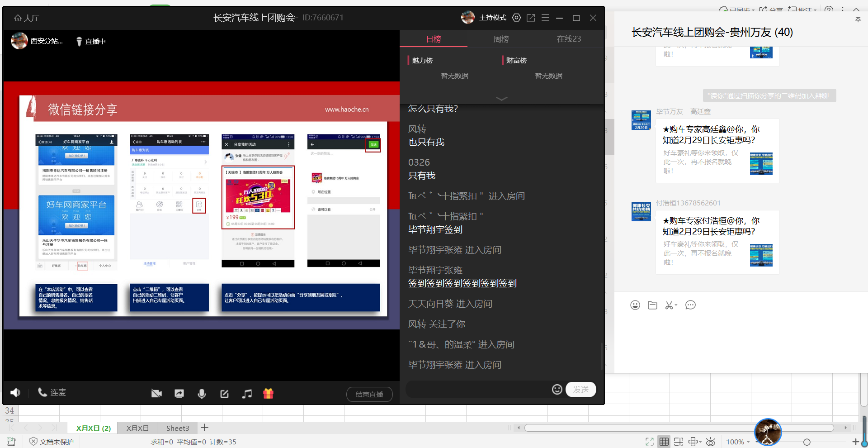Select row 34 header in spreadsheet
Viewport: 868px width, 448px height.
(x=9, y=410)
